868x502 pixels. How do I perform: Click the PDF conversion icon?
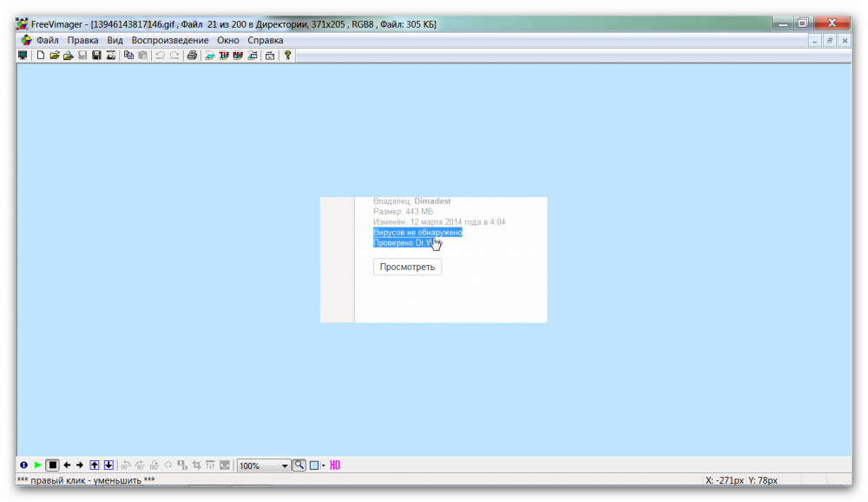click(x=238, y=56)
